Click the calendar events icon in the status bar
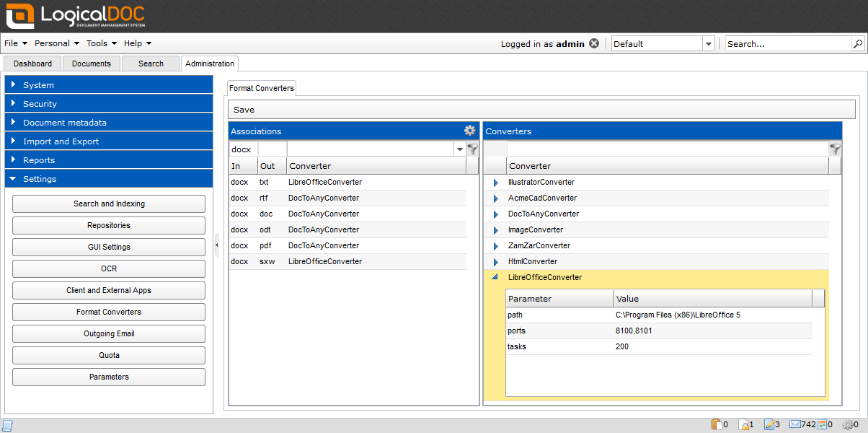The width and height of the screenshot is (868, 433). coord(822,424)
